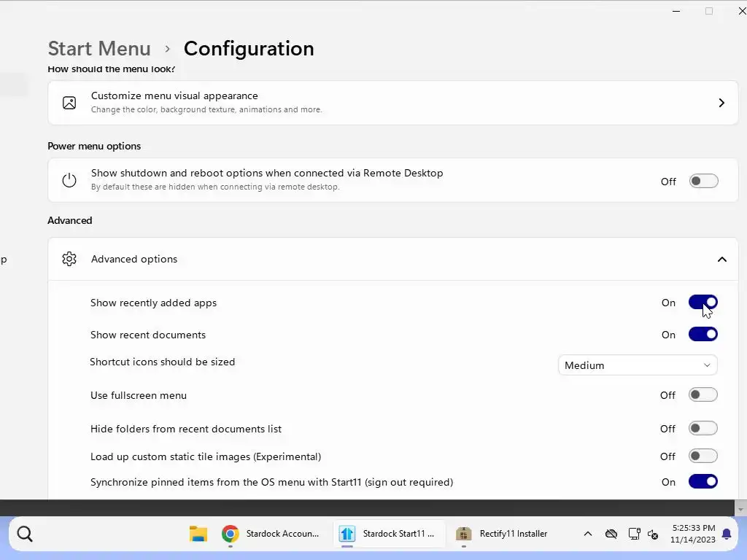Click the power icon for shutdown options
The image size is (747, 560).
click(x=69, y=180)
